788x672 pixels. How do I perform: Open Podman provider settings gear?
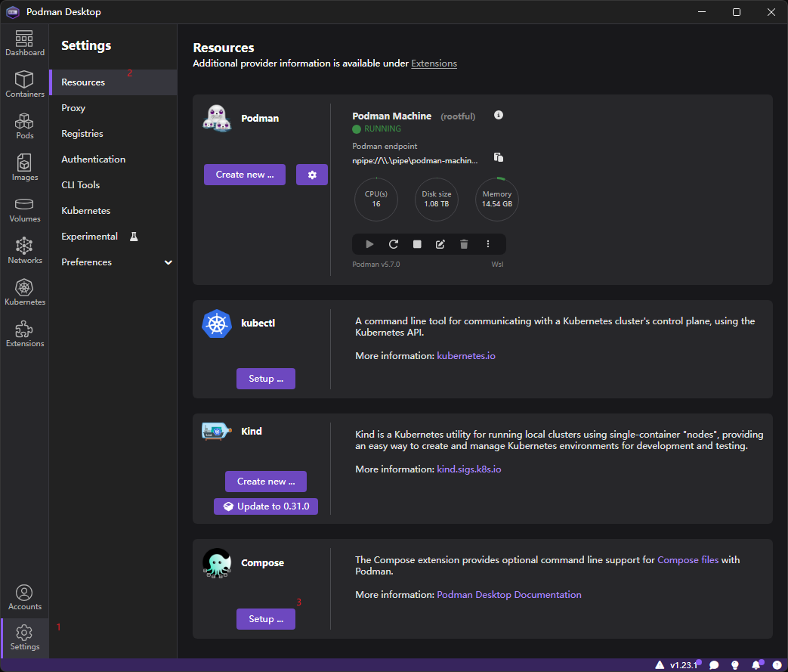312,175
